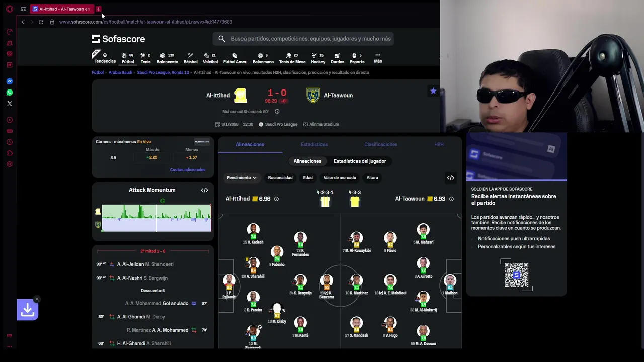The image size is (644, 362).
Task: Toggle Estadísticas del jugador view
Action: tap(360, 161)
